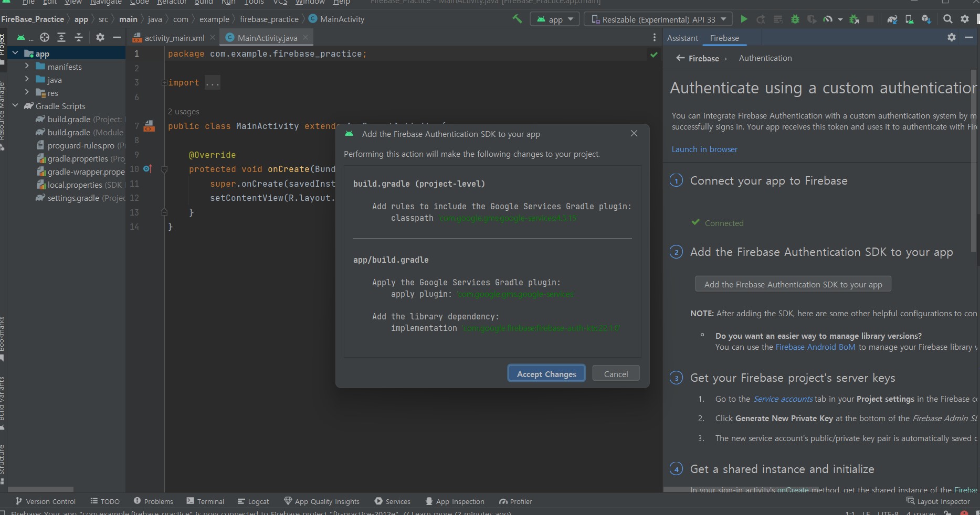This screenshot has width=980, height=515.
Task: Click Expand All icon in Project panel
Action: 61,37
